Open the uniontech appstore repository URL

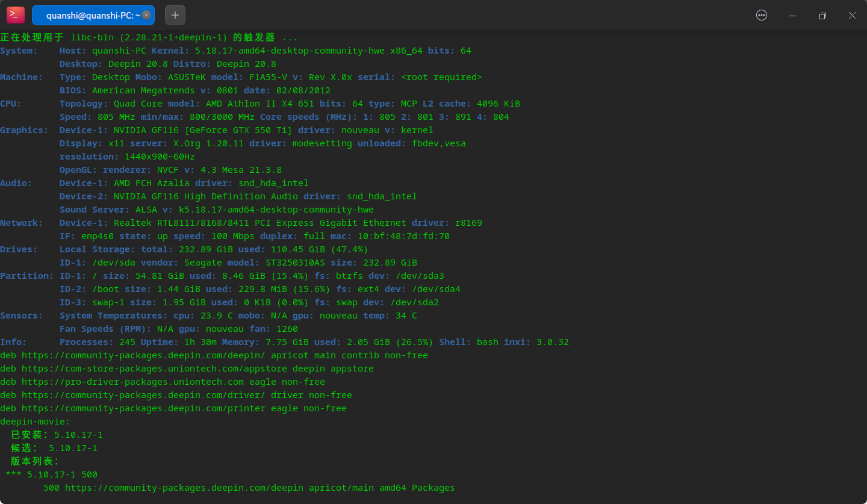click(x=152, y=369)
